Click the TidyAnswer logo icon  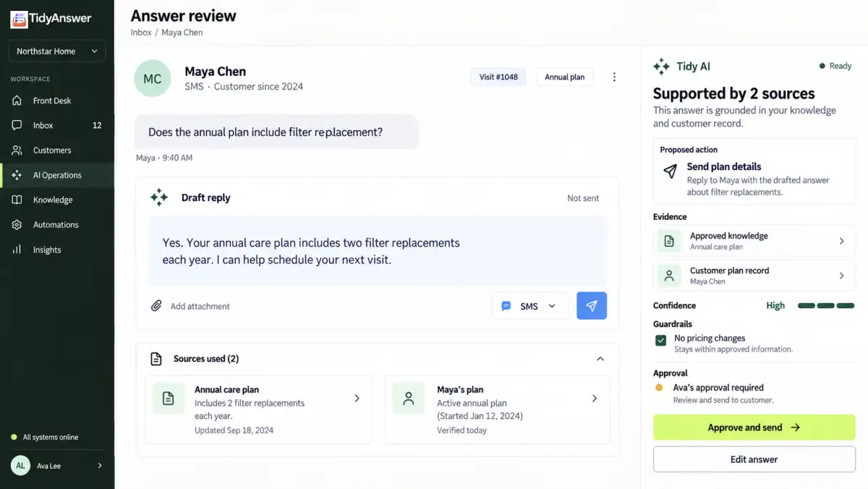coord(19,20)
